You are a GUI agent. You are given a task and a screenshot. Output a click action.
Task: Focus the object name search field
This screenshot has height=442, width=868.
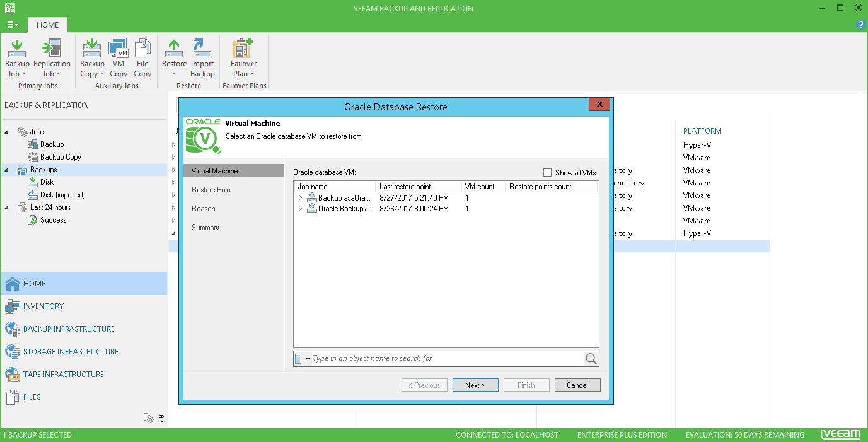448,359
